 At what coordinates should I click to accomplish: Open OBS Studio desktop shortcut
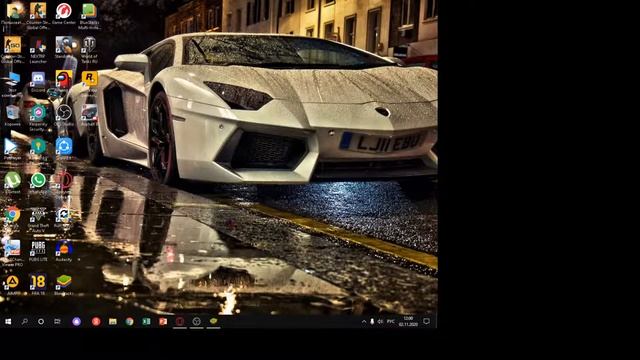tap(64, 112)
